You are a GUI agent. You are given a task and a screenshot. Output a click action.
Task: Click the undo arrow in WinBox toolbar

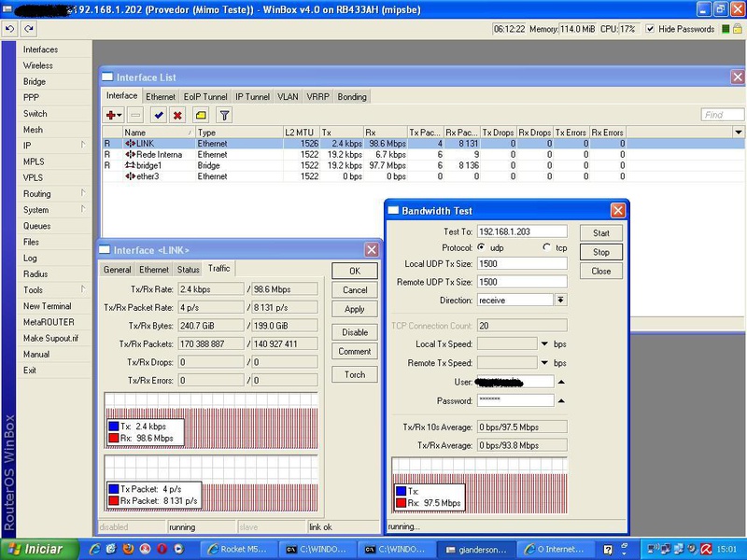[8, 29]
